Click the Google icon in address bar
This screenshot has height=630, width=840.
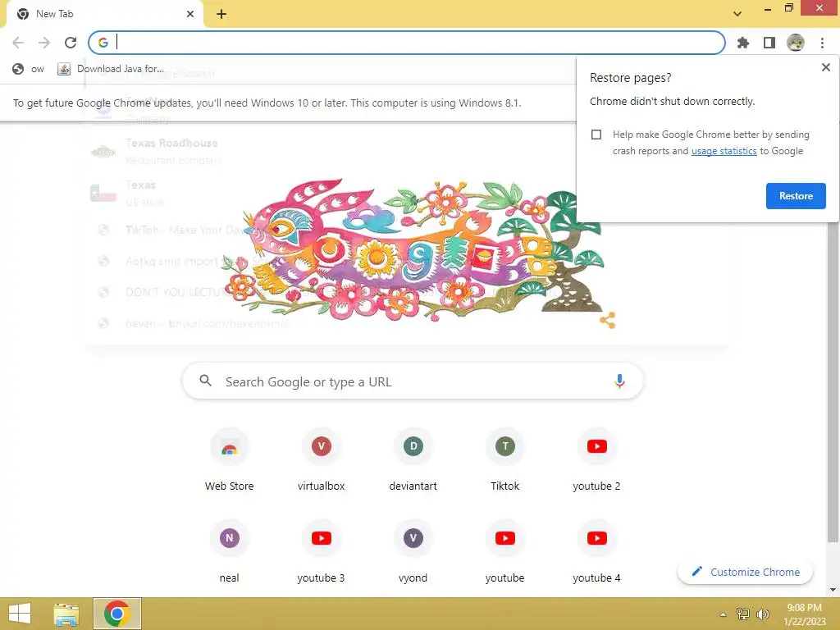(x=103, y=43)
